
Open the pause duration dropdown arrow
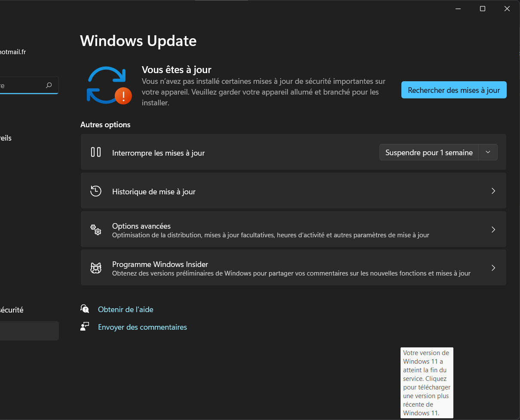488,152
